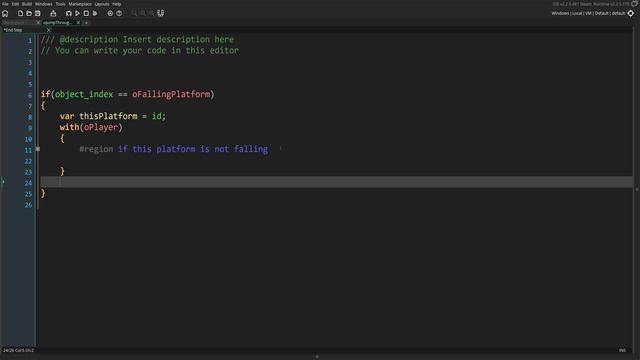640x360 pixels.
Task: Create a new project with the toolbar icon
Action: 20,13
